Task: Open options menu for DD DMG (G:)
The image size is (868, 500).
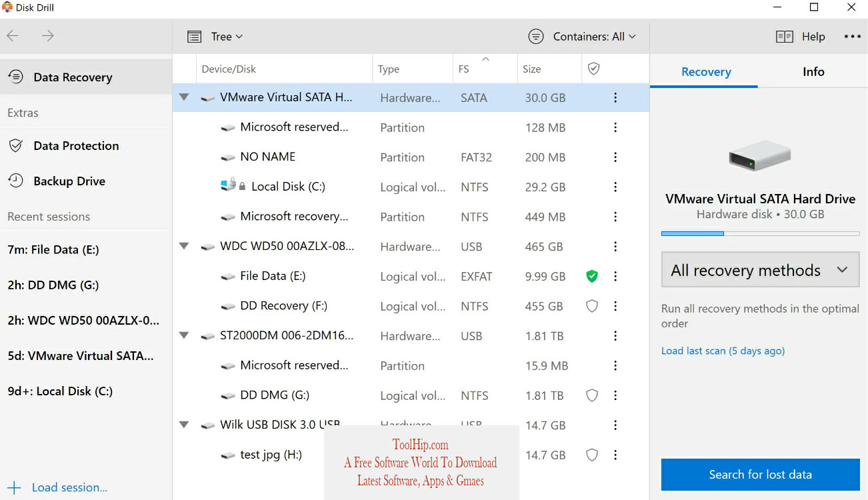Action: 615,395
